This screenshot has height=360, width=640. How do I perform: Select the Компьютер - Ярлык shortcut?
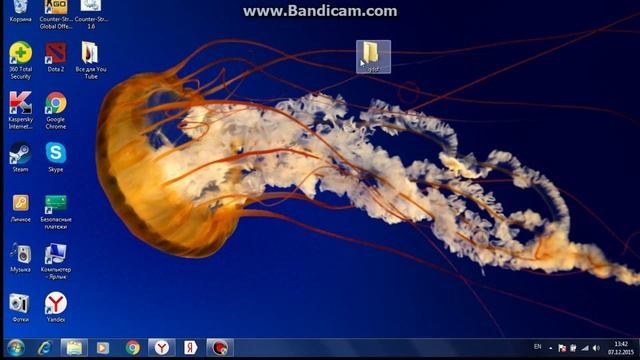(56, 261)
